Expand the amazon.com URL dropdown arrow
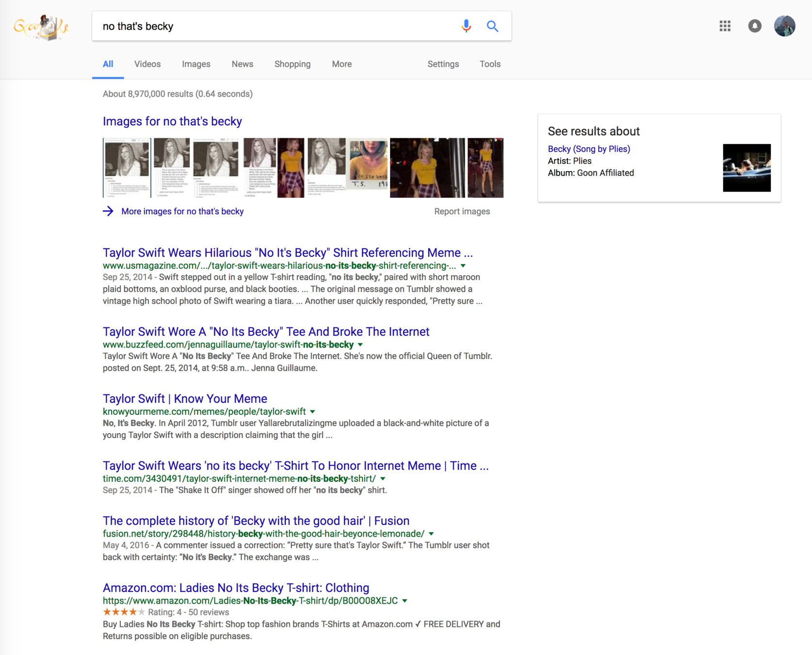This screenshot has height=655, width=812. coord(405,601)
